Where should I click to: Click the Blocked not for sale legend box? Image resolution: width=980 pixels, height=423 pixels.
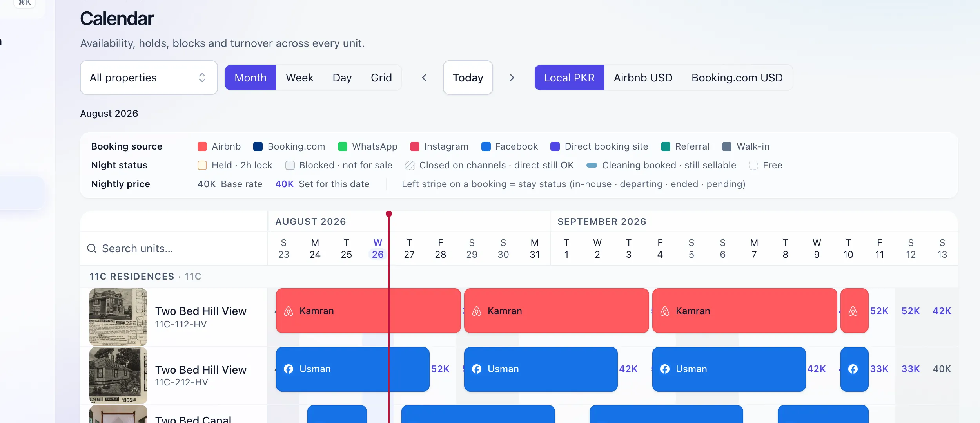click(290, 165)
